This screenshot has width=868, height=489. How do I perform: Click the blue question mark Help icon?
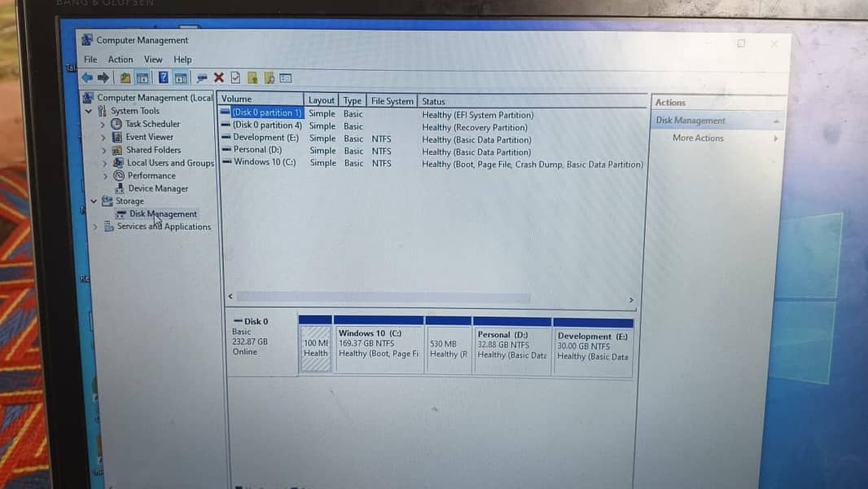coord(164,77)
